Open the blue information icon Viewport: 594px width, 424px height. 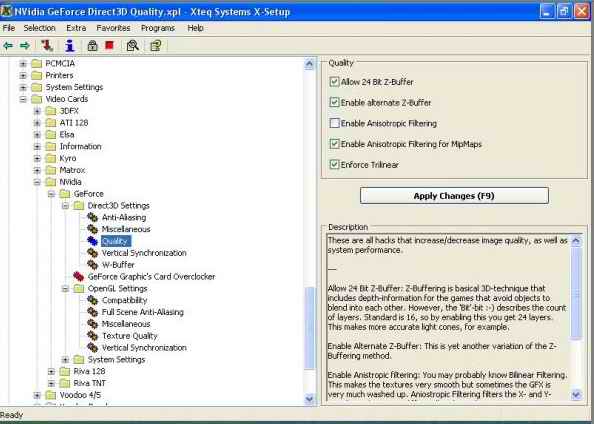[x=70, y=45]
